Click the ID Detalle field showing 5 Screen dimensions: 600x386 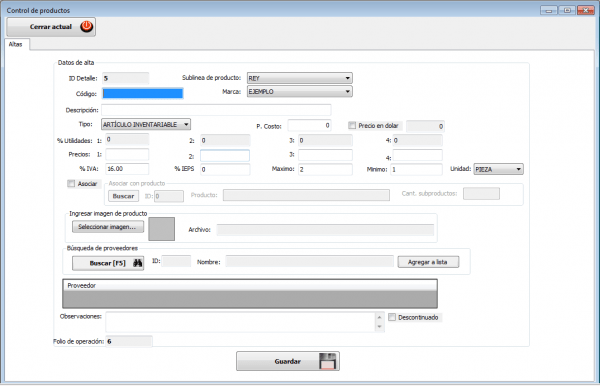126,78
